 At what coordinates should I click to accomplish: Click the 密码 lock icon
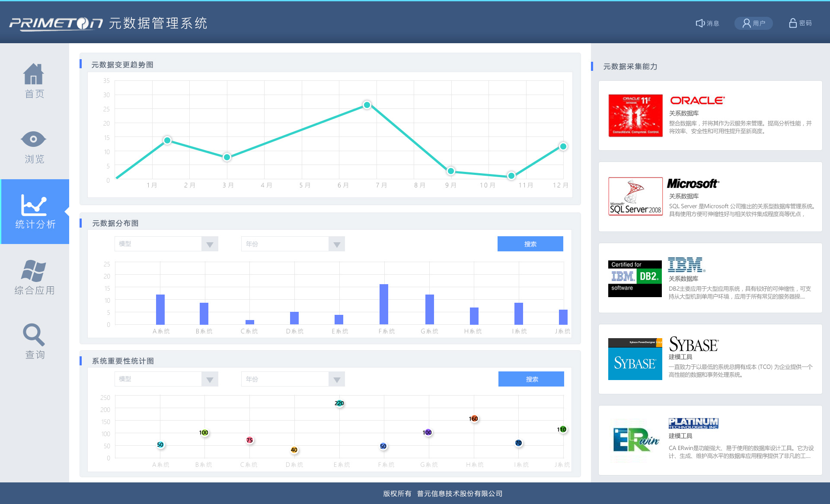click(792, 23)
